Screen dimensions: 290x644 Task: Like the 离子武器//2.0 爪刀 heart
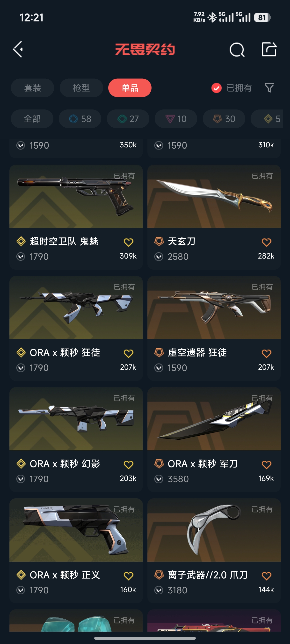266,576
